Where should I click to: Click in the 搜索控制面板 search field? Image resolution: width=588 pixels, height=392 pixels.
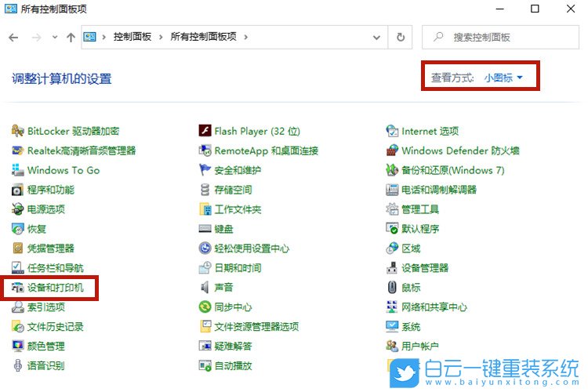[x=500, y=37]
